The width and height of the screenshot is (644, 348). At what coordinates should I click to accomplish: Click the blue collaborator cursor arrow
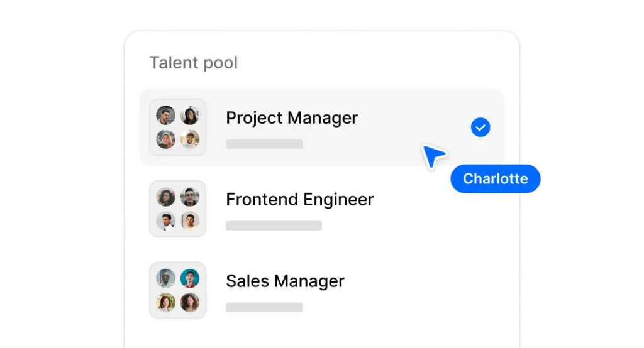click(433, 155)
